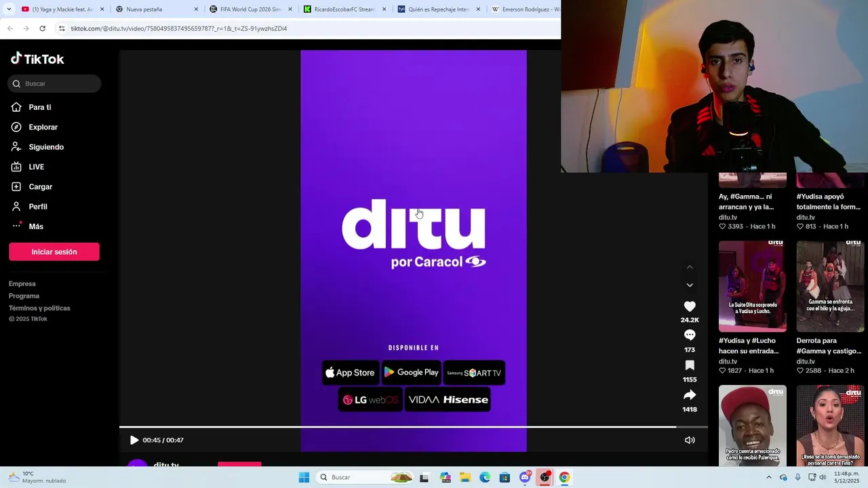Open the weather widget showing 10°C
Screen dimensions: 868x488
click(37, 477)
